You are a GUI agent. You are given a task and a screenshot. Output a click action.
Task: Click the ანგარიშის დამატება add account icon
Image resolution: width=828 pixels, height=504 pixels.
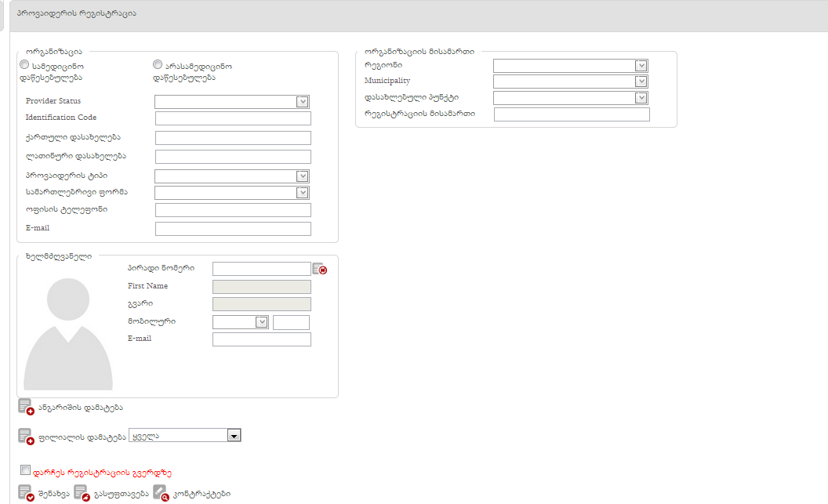pos(26,407)
